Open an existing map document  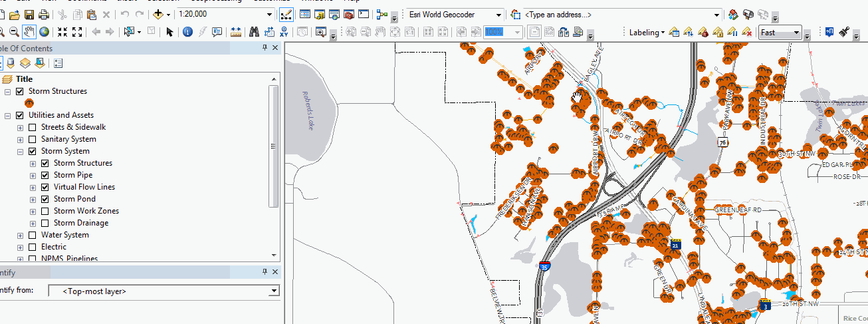pos(14,14)
